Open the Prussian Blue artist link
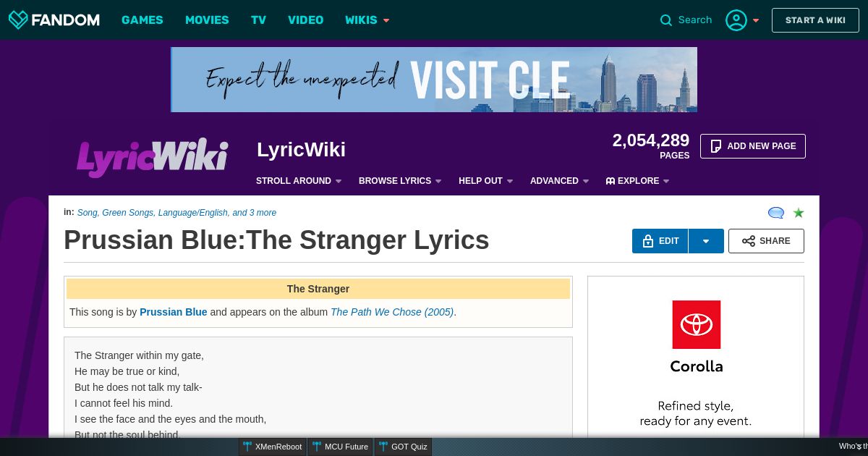Viewport: 868px width, 456px height. [x=174, y=312]
